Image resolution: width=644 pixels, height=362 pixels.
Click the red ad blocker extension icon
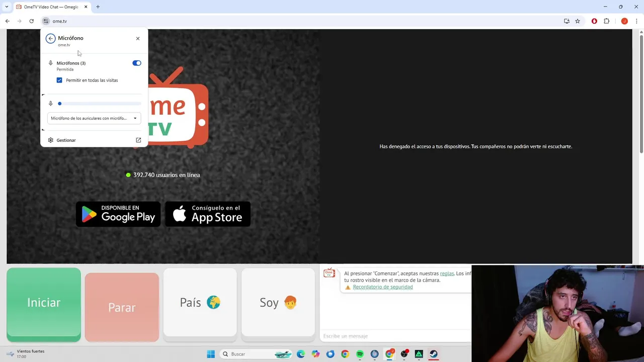594,21
